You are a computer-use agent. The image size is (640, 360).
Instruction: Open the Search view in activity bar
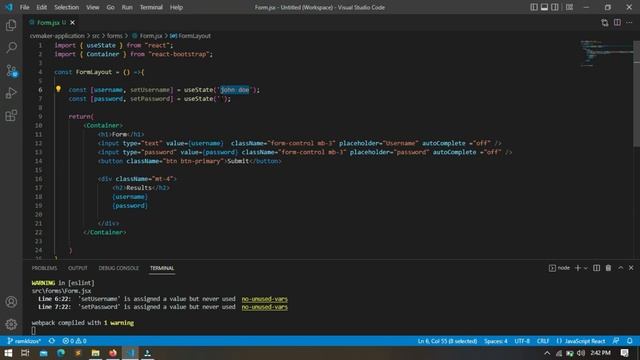pos(11,47)
